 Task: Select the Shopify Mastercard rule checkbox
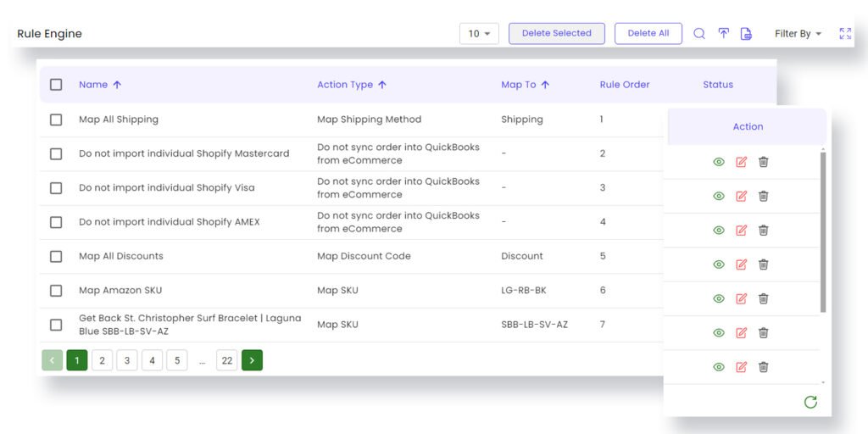[x=56, y=154]
